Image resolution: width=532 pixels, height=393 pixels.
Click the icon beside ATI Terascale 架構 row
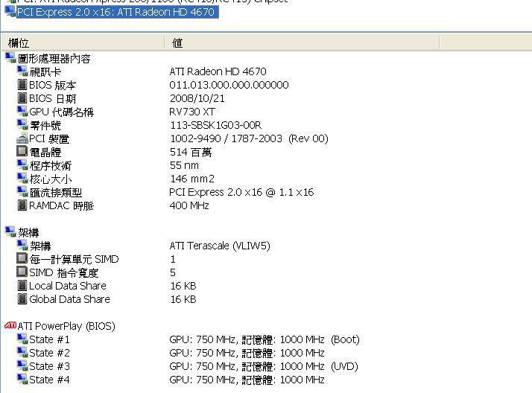click(22, 246)
